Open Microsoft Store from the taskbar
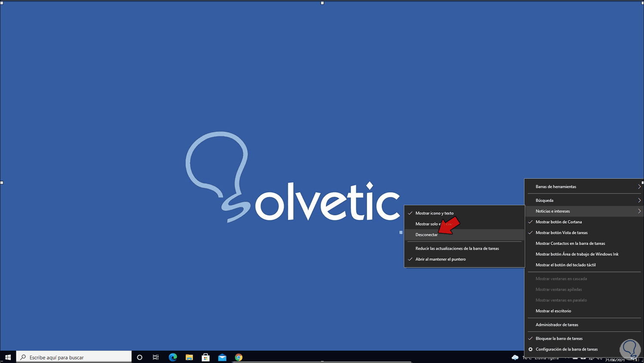This screenshot has width=644, height=363. [206, 357]
